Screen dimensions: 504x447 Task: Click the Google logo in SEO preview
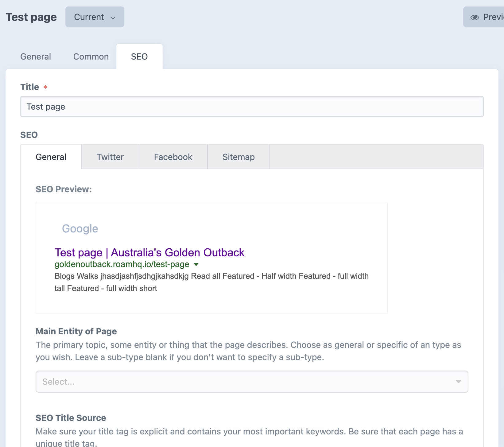coord(80,229)
